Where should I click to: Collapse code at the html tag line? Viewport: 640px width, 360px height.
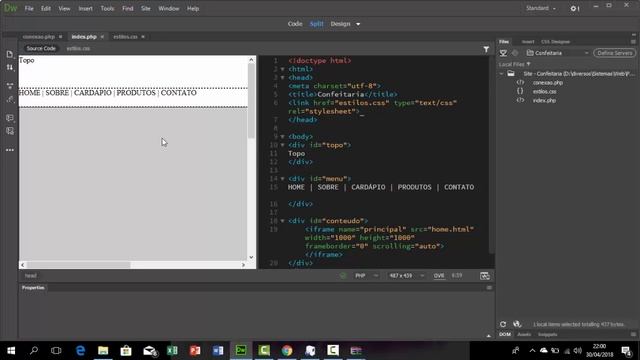(x=282, y=69)
